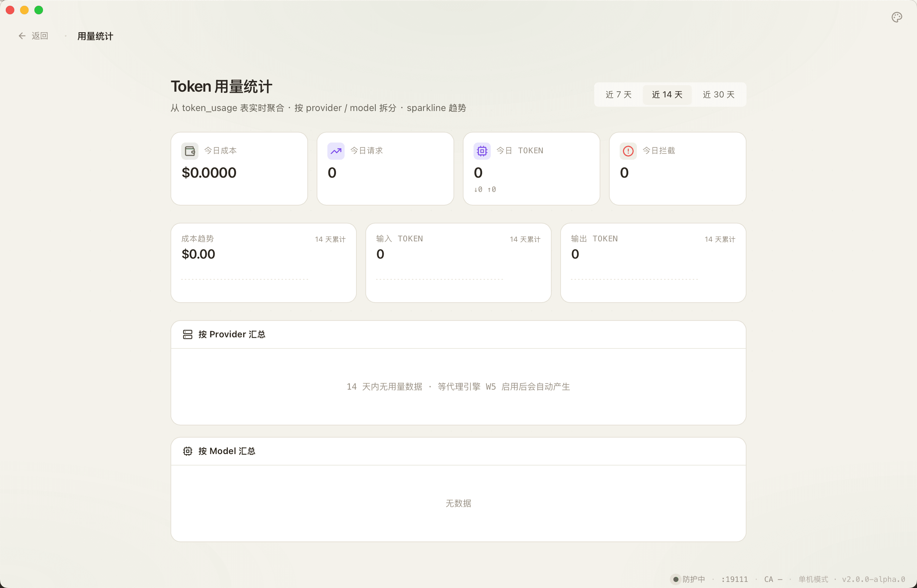Click the chip icon beside 按 Model 汇总

188,451
